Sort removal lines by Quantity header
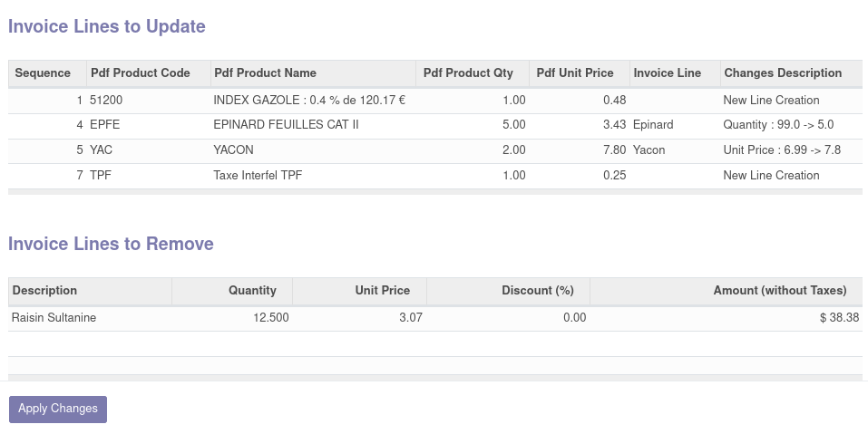Image resolution: width=868 pixels, height=434 pixels. (252, 291)
